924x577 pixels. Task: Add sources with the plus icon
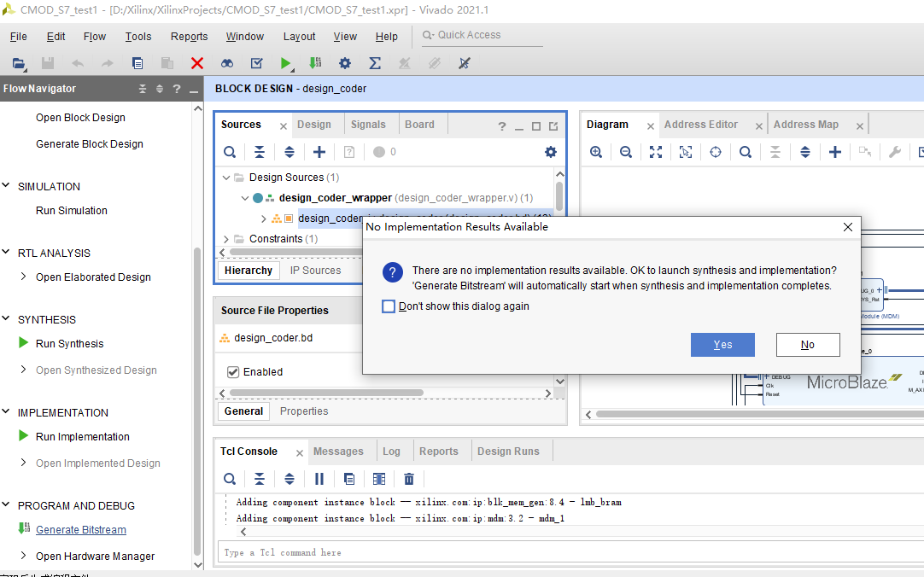pos(319,153)
